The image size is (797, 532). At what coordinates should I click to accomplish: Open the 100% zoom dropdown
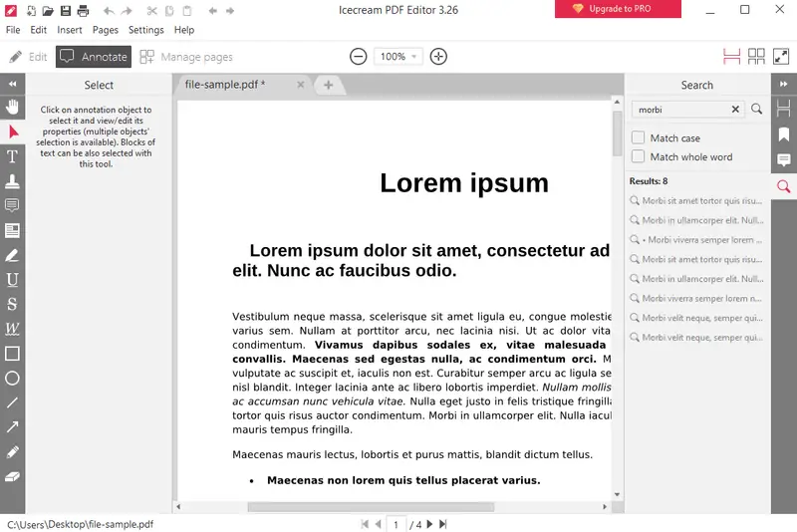398,57
